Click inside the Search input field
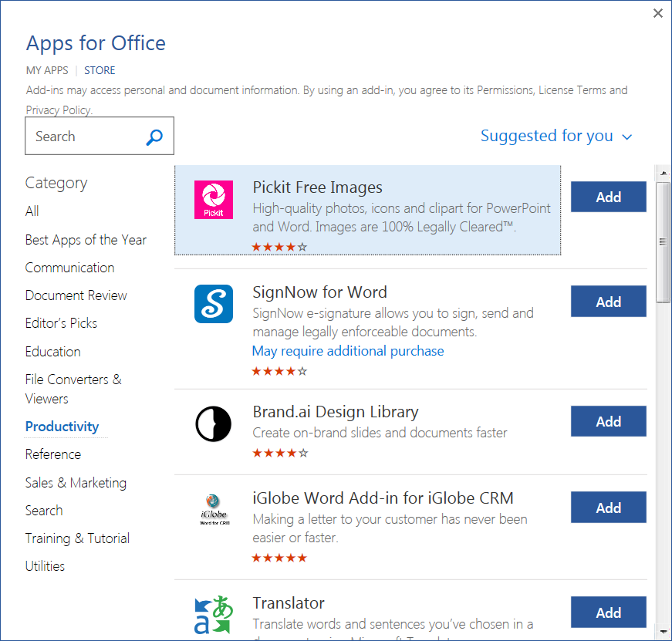Screen dimensions: 672x641 85,137
